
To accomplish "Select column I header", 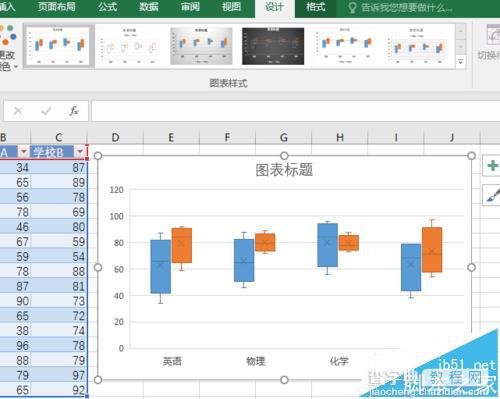I will point(396,137).
